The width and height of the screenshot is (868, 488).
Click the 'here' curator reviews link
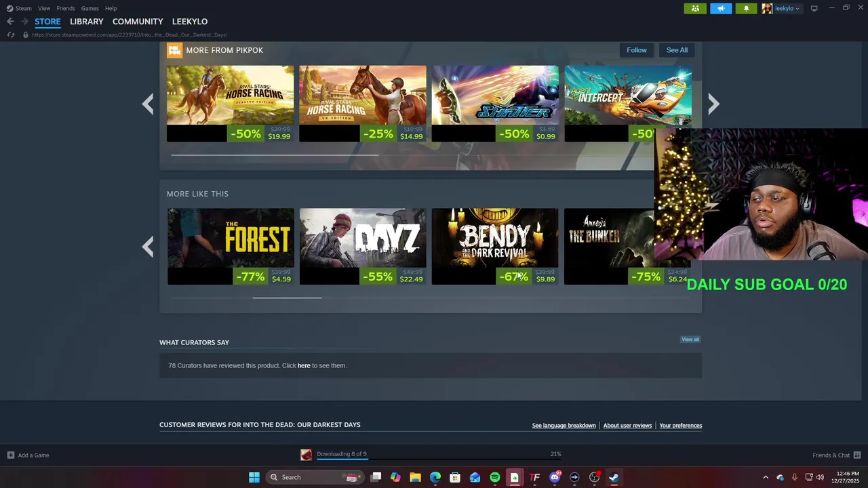point(304,366)
